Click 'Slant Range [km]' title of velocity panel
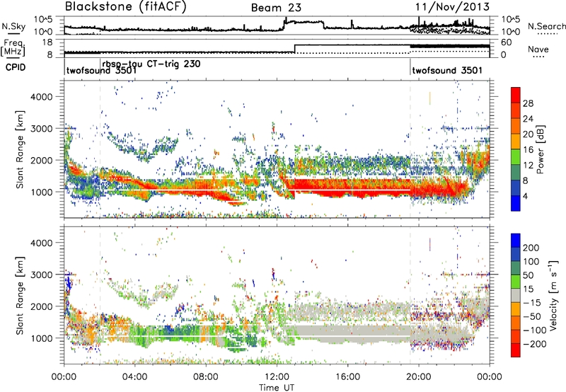This screenshot has width=566, height=392. pos(21,295)
